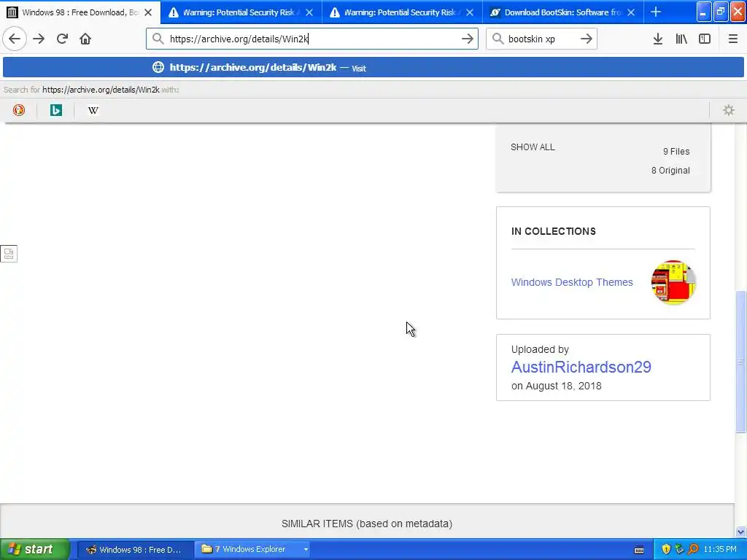Screen dimensions: 747x560
Task: Click in the bootskin xp search field
Action: [541, 39]
